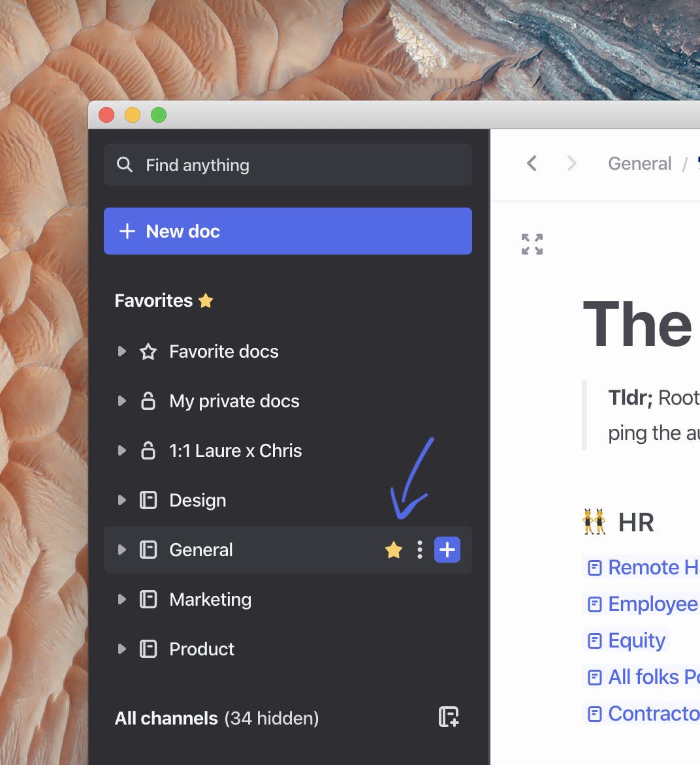The image size is (700, 765).
Task: Click the blue plus icon on General channel
Action: tap(447, 550)
